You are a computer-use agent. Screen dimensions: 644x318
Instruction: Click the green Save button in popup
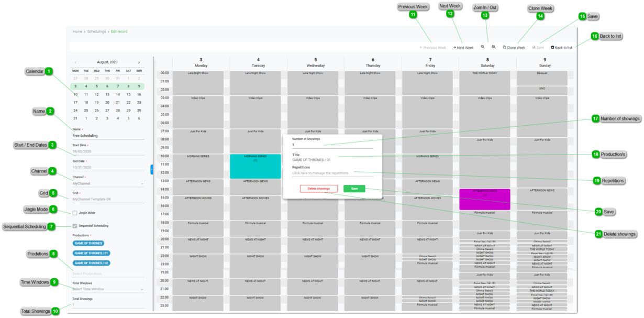[x=354, y=189]
